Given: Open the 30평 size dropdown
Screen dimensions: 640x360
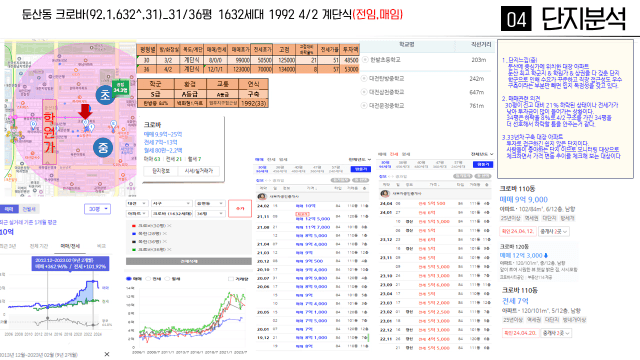Looking at the screenshot, I should [x=97, y=209].
